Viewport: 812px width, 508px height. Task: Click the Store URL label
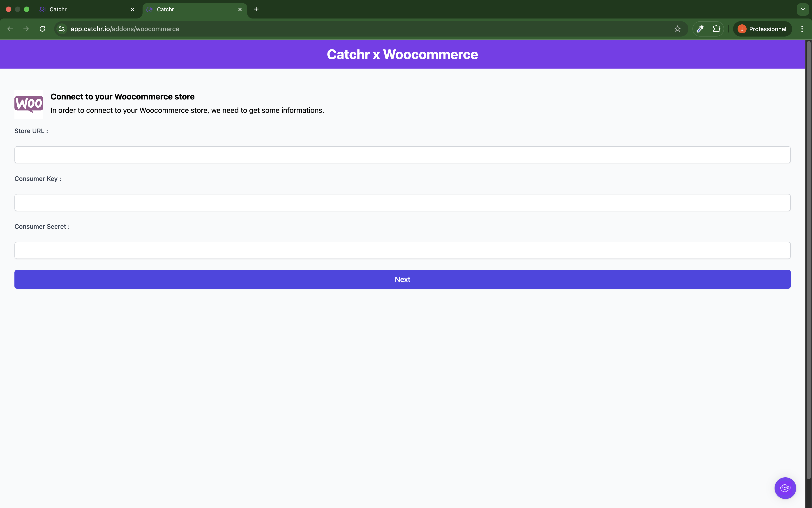[31, 131]
